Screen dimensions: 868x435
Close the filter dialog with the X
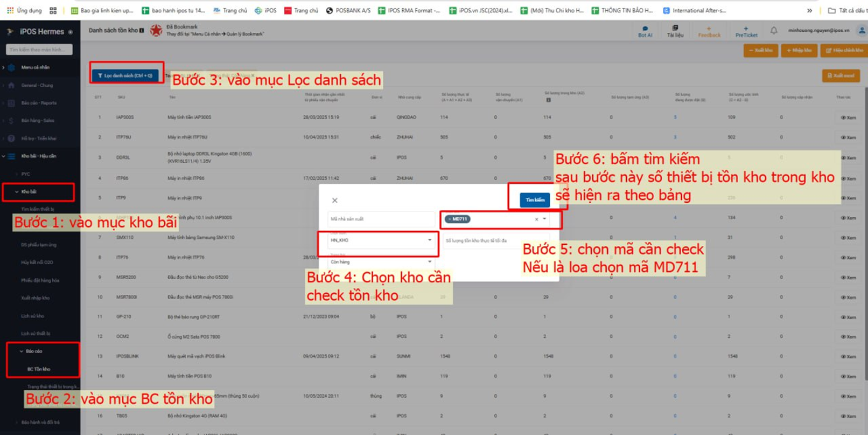tap(334, 201)
